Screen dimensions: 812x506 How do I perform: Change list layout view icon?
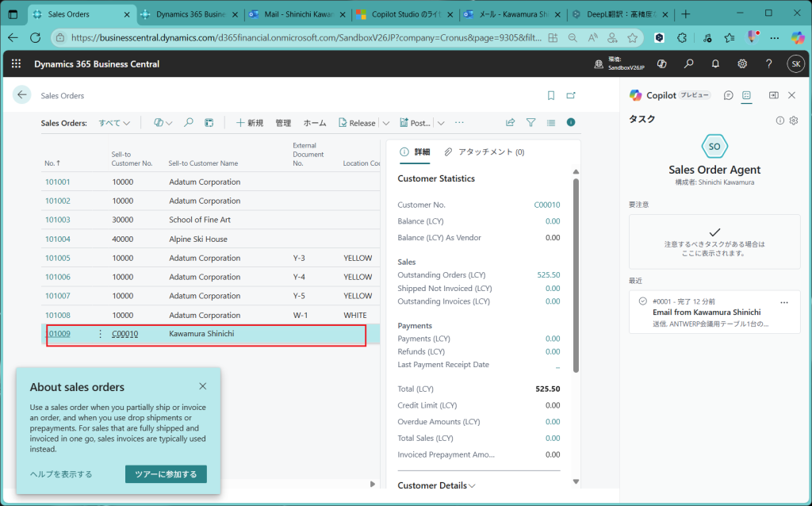click(x=551, y=123)
